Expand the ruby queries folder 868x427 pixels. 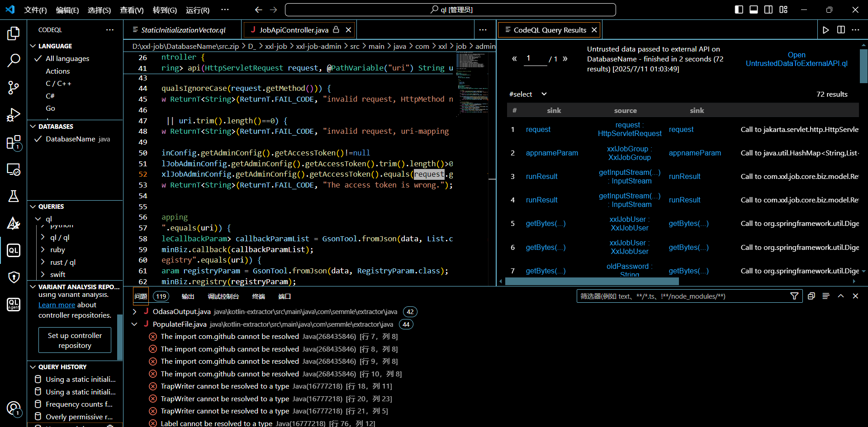(57, 250)
